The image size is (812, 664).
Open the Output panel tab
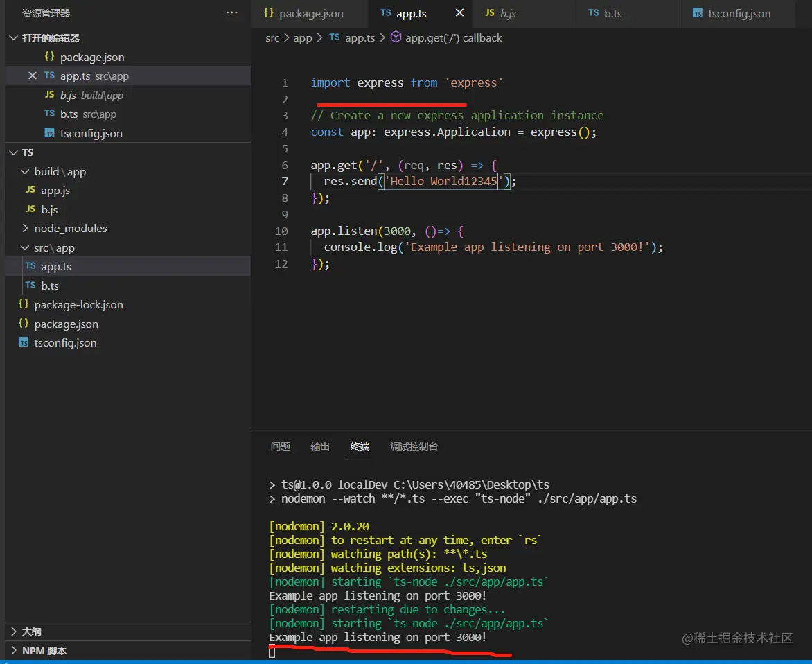click(320, 446)
